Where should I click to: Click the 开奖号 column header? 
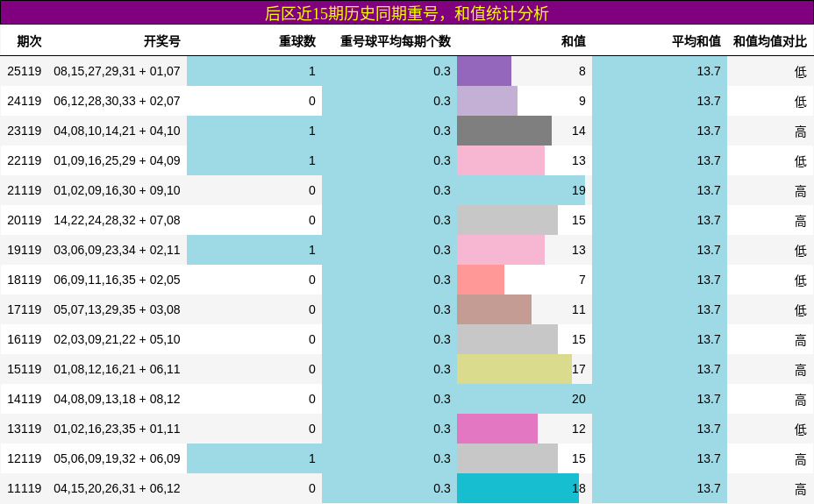click(162, 41)
